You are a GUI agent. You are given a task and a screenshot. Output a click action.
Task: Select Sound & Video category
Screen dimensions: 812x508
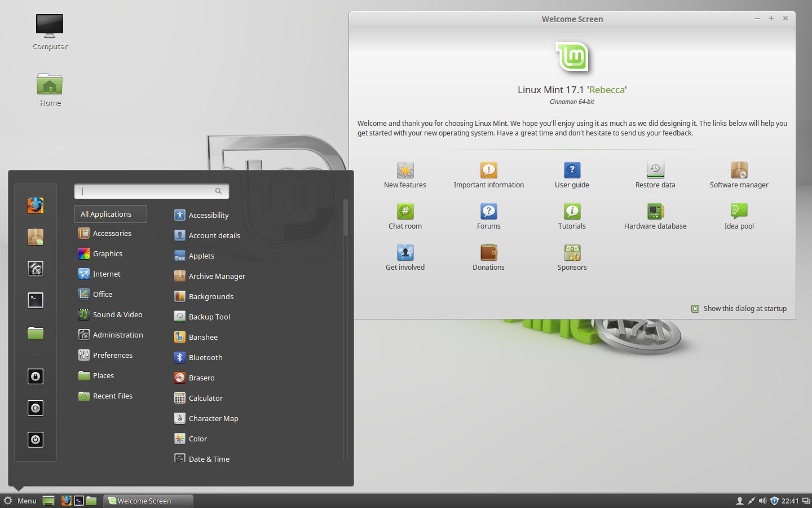click(111, 314)
